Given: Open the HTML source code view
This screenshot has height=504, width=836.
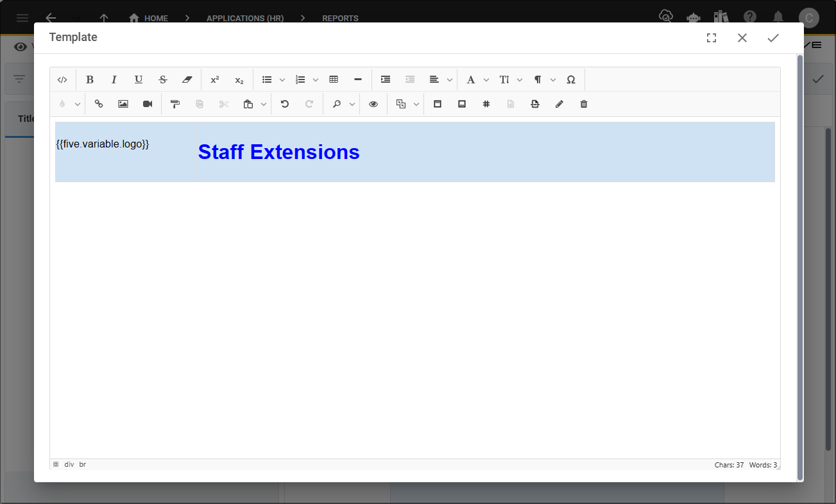Looking at the screenshot, I should [62, 80].
